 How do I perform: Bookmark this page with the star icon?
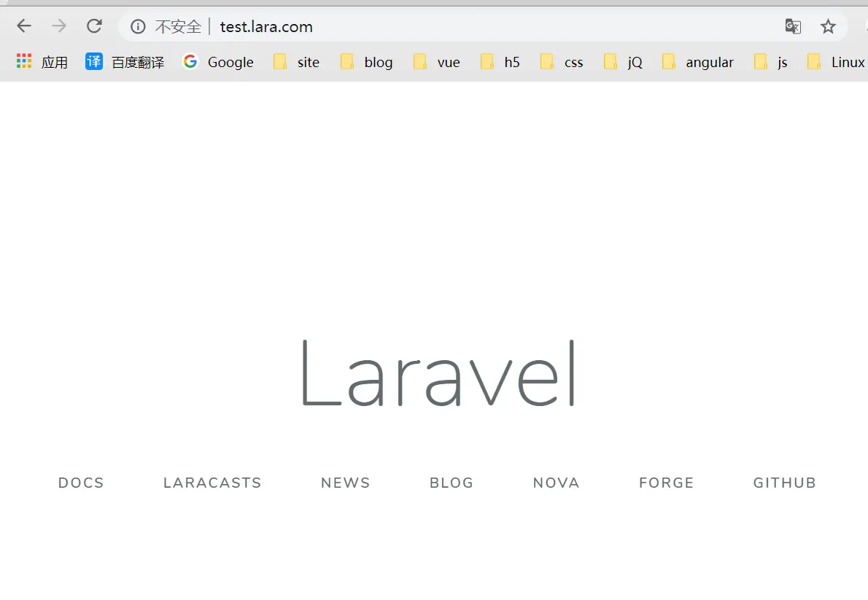click(828, 26)
